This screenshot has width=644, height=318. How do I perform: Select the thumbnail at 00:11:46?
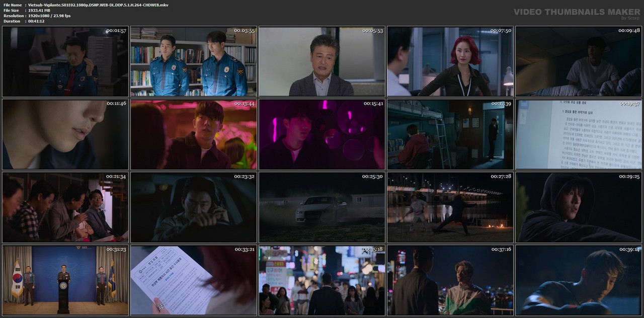(65, 134)
